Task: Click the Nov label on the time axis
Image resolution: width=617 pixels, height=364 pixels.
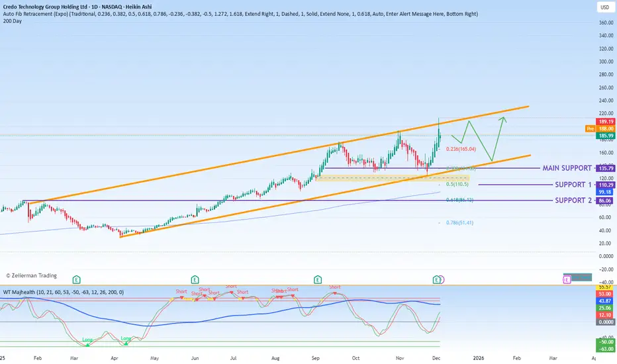Action: pos(400,358)
